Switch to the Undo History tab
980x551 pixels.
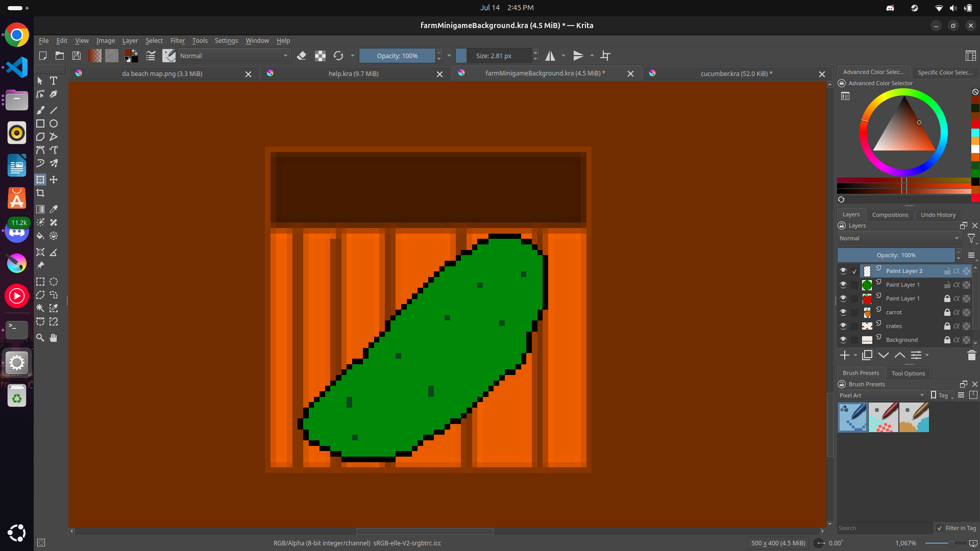coord(938,215)
